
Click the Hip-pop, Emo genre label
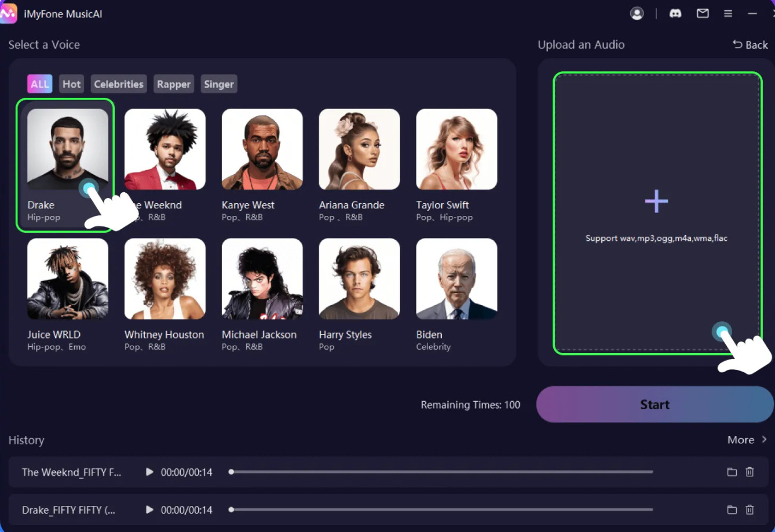[56, 347]
